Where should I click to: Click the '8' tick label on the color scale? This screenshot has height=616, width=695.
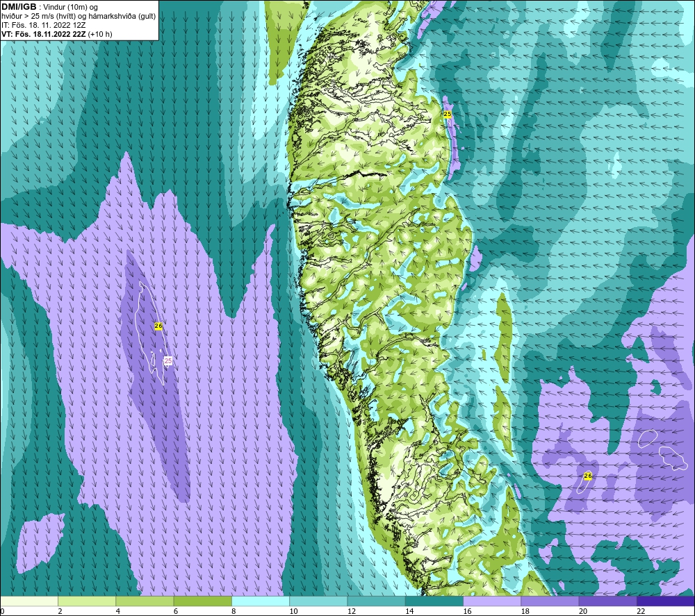[234, 612]
